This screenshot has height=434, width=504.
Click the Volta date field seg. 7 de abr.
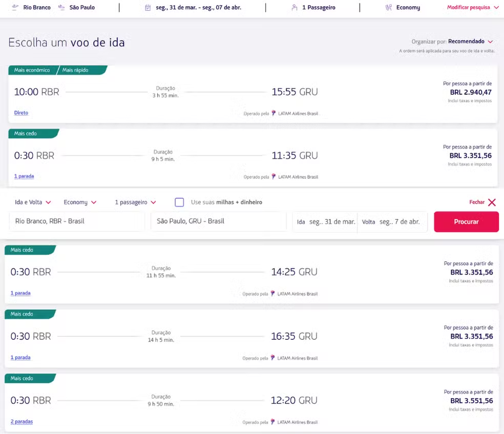(392, 222)
